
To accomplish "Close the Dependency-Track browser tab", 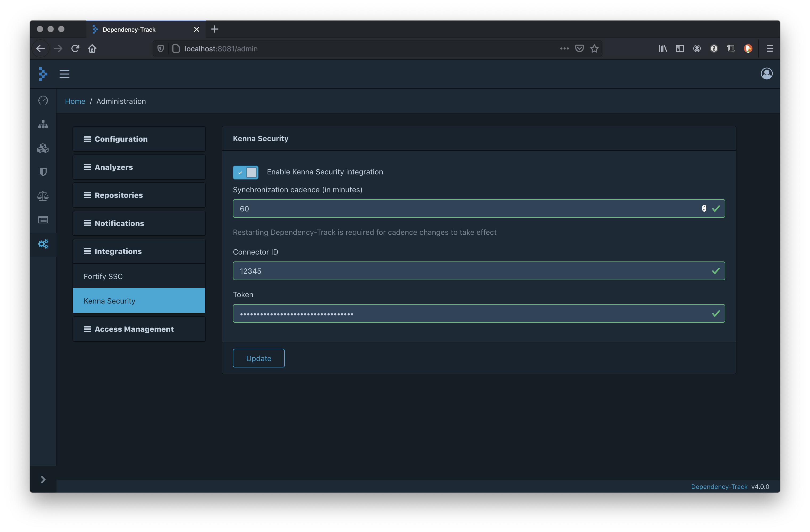I will coord(196,29).
